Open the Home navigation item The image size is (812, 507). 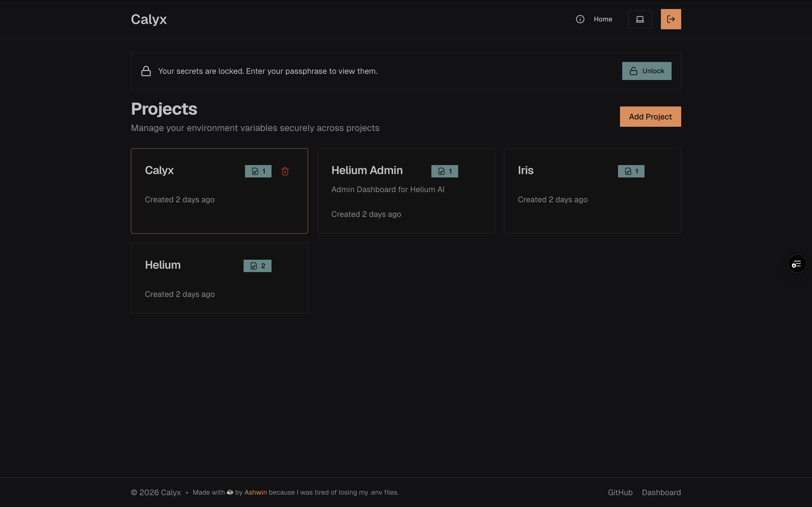coord(603,19)
